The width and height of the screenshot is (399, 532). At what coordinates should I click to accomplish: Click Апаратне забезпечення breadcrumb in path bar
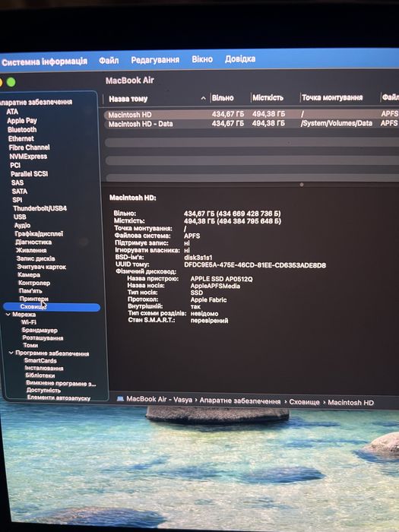tap(240, 401)
